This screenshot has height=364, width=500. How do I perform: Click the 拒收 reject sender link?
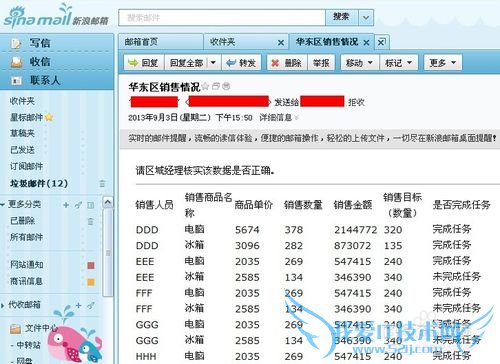356,102
